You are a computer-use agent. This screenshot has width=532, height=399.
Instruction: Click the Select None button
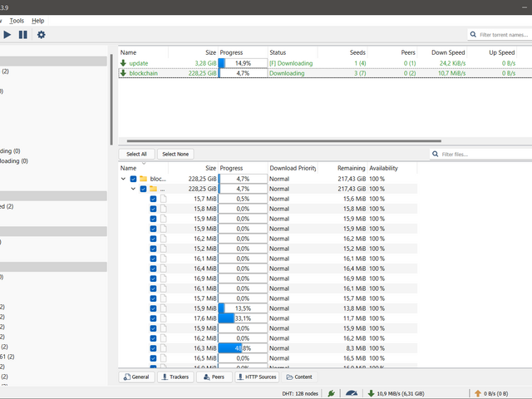(175, 154)
